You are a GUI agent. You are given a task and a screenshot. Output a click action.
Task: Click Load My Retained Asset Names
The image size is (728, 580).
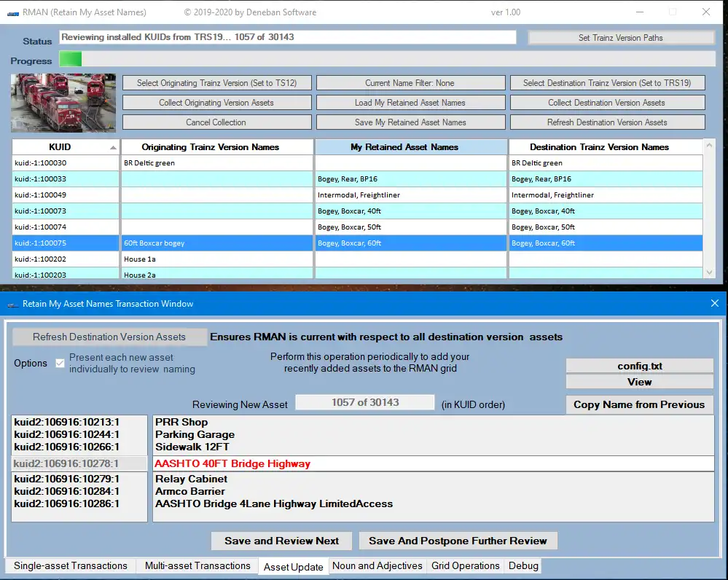(410, 103)
